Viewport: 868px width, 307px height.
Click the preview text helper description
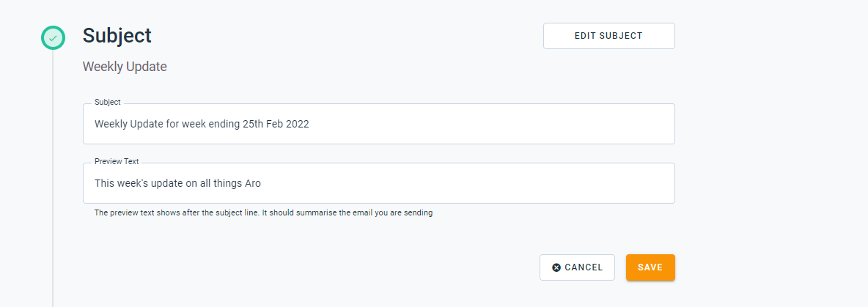tap(263, 212)
